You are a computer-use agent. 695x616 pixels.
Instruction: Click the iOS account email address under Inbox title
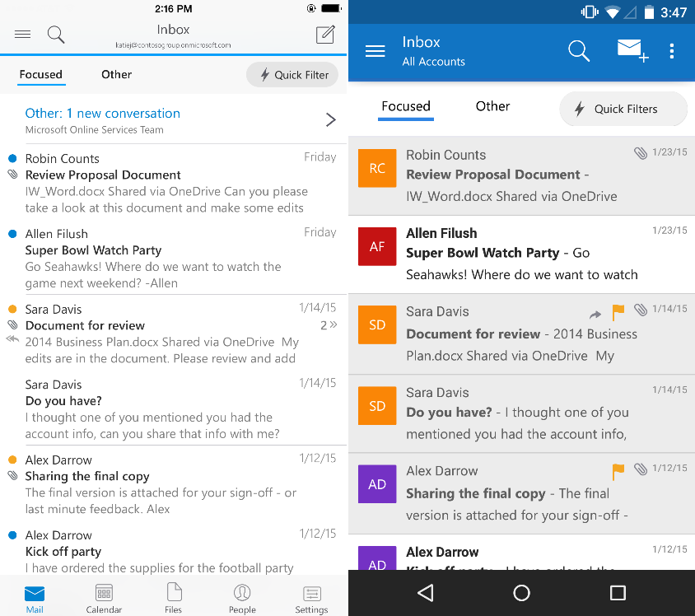pos(173,45)
